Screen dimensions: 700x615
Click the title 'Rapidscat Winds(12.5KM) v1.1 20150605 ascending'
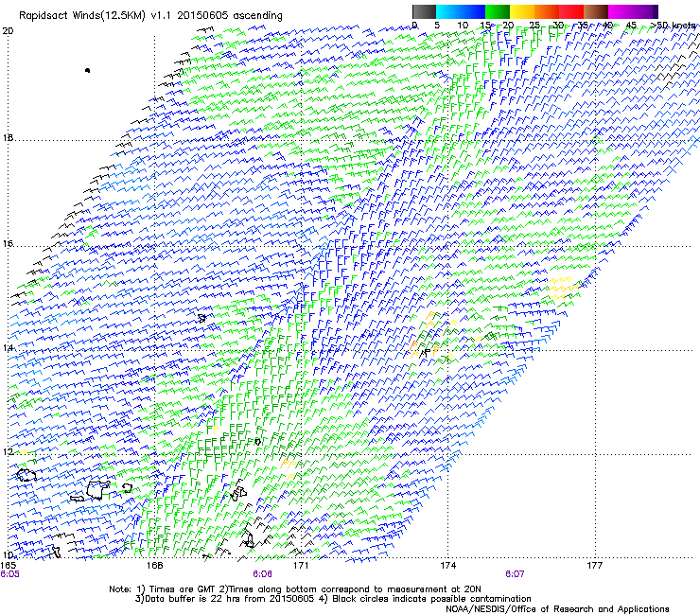pyautogui.click(x=150, y=16)
